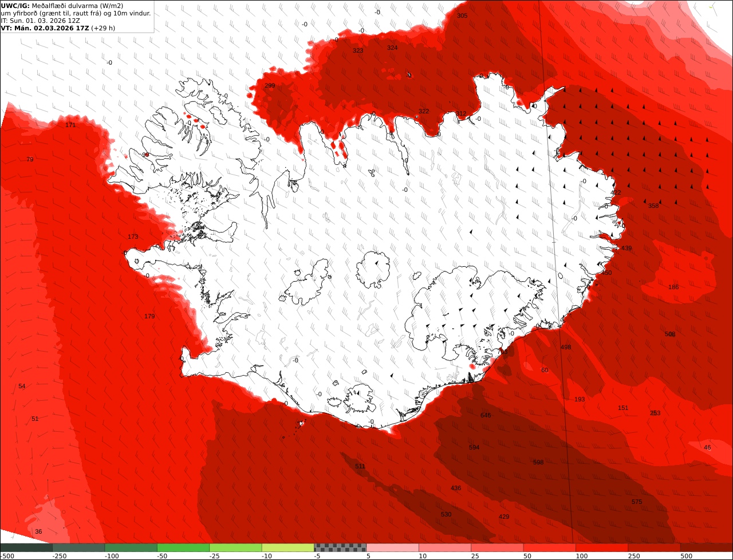Click the legend swatch between 100 and 250
Image resolution: width=733 pixels, height=560 pixels.
click(x=601, y=547)
